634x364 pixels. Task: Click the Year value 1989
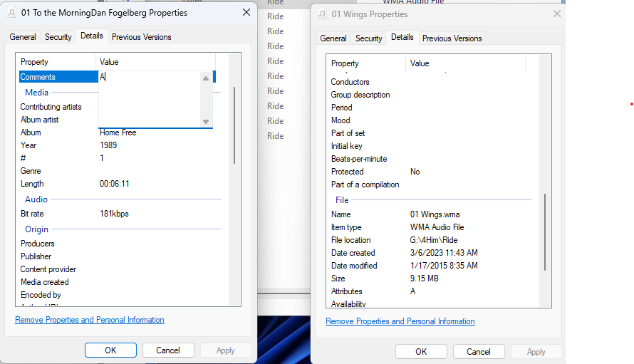tap(108, 145)
